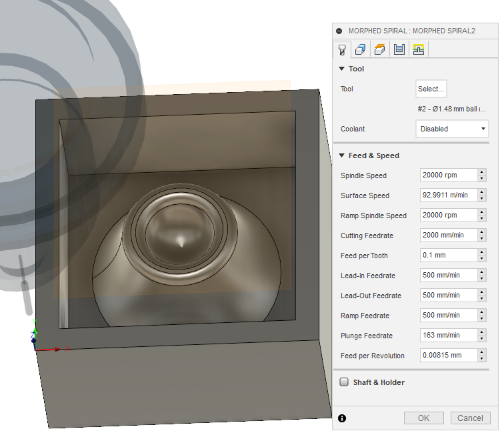The width and height of the screenshot is (504, 443).
Task: Increase Lead-Out Feedrate stepper up
Action: tap(482, 292)
